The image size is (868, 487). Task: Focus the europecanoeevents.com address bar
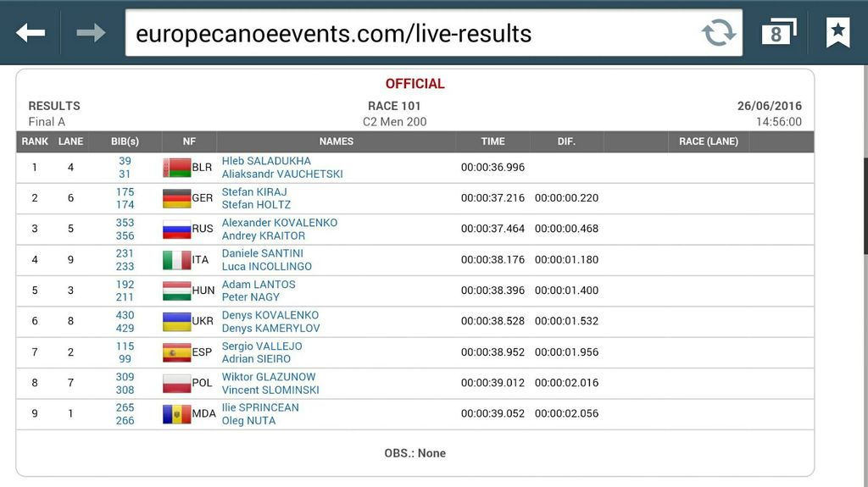pos(409,33)
